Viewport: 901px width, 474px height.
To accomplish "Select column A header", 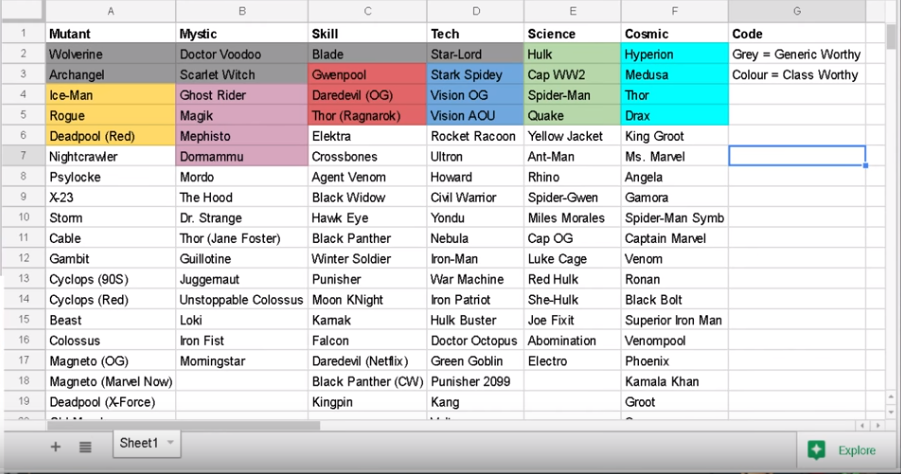I will (x=111, y=11).
